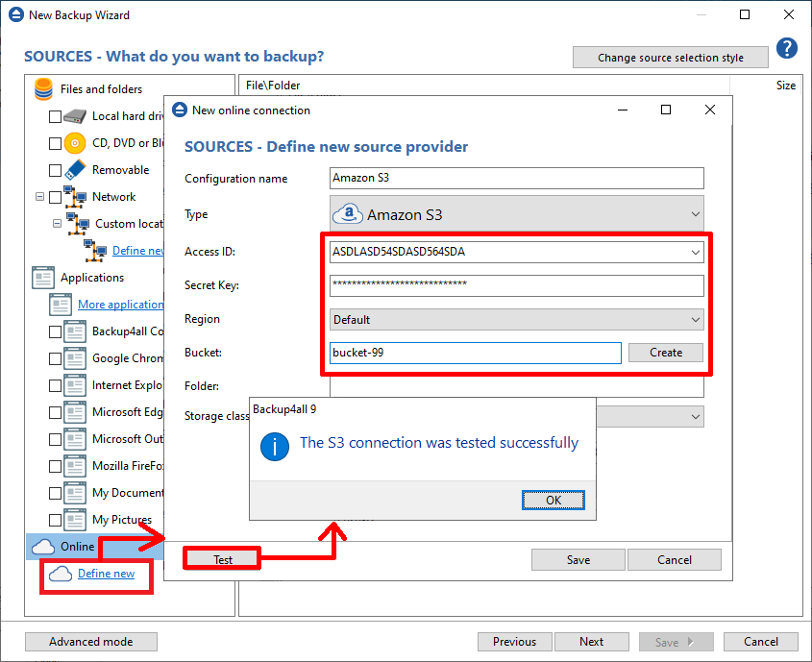
Task: Save the new online connection
Action: [x=578, y=559]
